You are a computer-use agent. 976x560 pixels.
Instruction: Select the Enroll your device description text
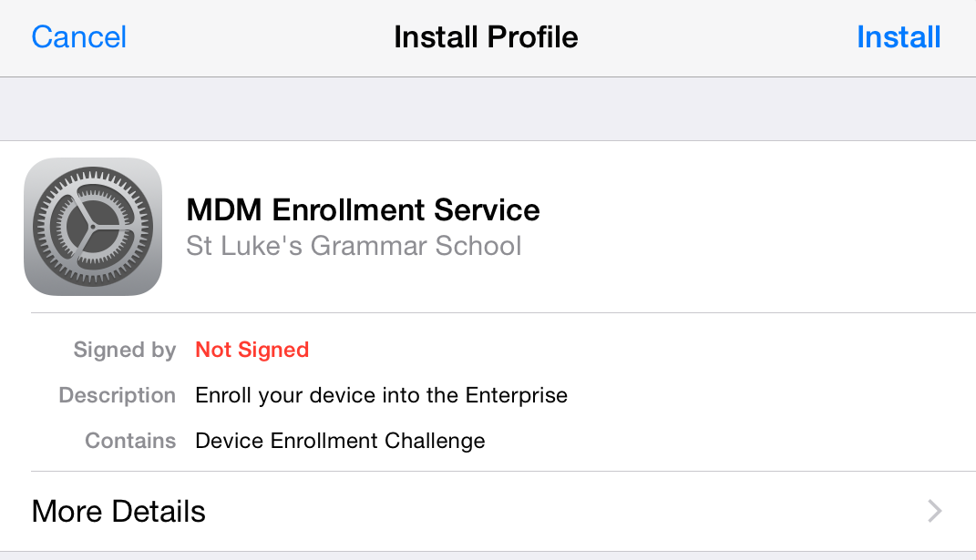click(x=381, y=395)
